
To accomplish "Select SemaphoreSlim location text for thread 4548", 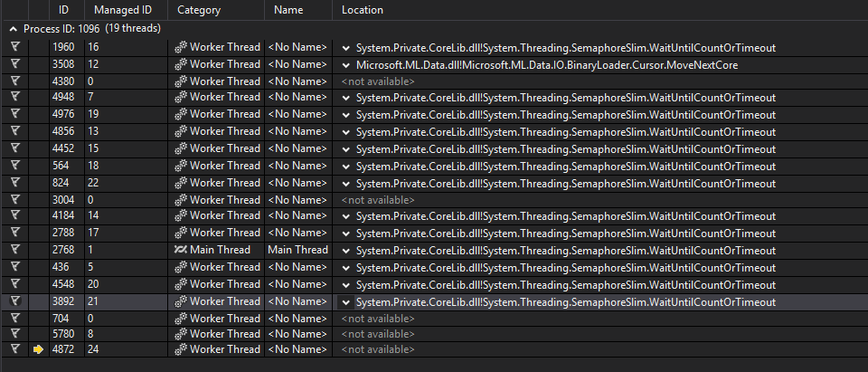I will 566,285.
